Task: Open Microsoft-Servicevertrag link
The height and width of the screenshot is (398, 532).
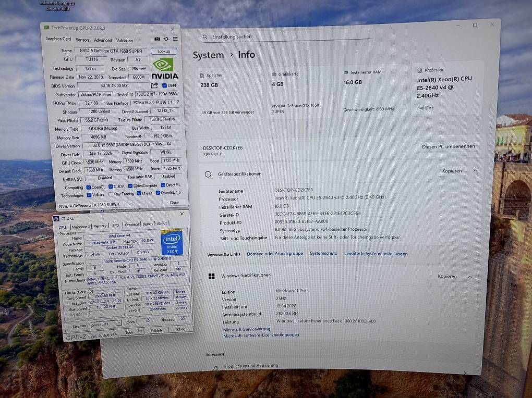Action: click(247, 329)
